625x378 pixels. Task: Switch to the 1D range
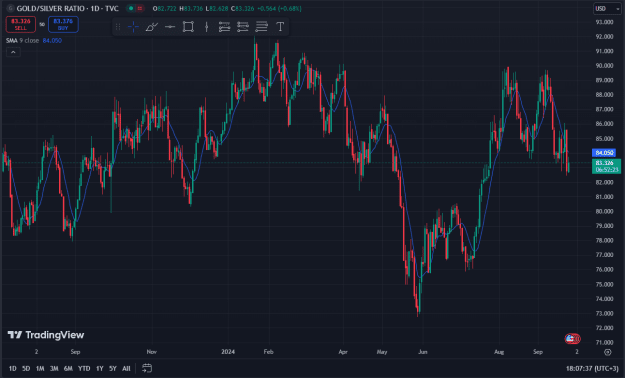point(12,368)
